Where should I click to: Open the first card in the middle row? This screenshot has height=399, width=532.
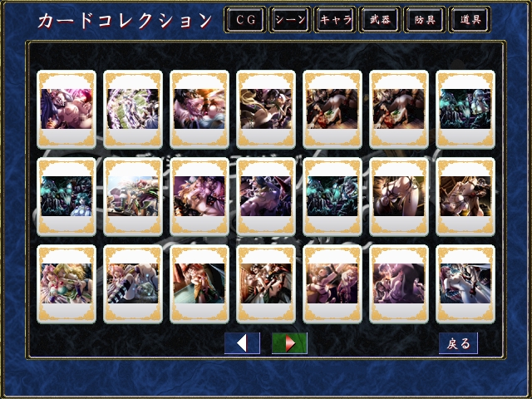tap(66, 197)
